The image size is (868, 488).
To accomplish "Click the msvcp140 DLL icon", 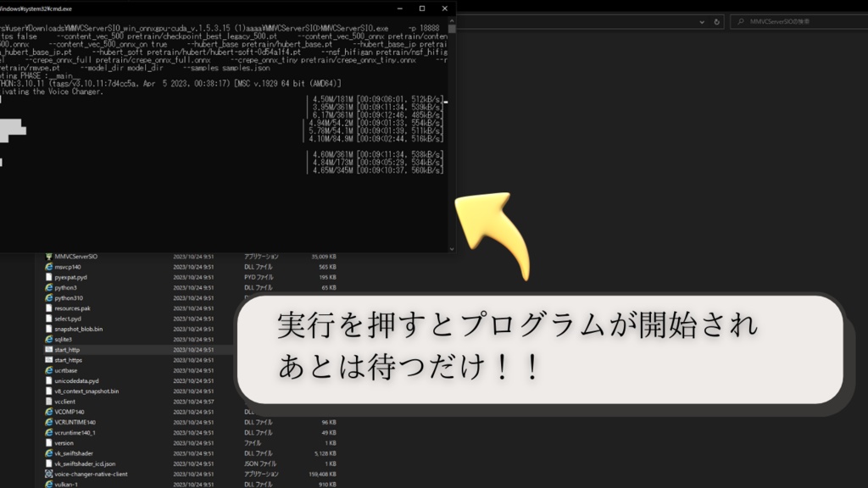I will tap(48, 265).
